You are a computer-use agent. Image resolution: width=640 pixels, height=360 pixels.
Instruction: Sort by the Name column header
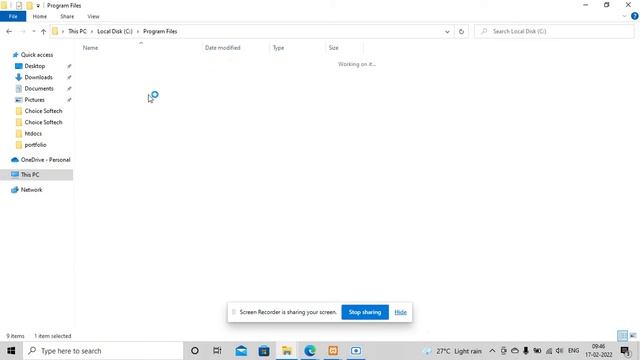90,48
